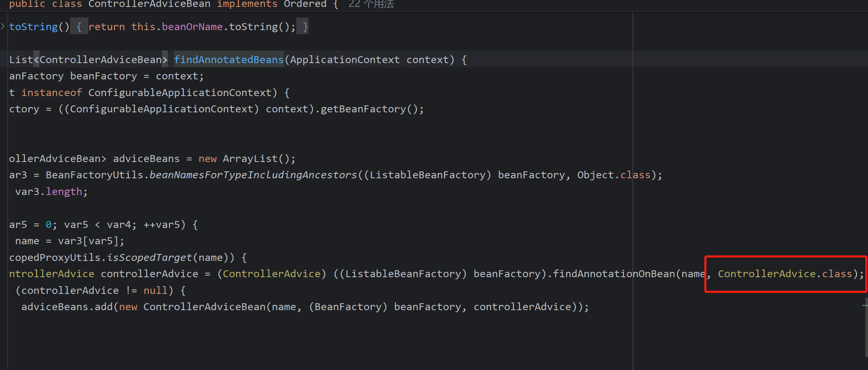Viewport: 868px width, 370px height.
Task: Click the BeanFactoryUtils class reference
Action: pos(95,175)
